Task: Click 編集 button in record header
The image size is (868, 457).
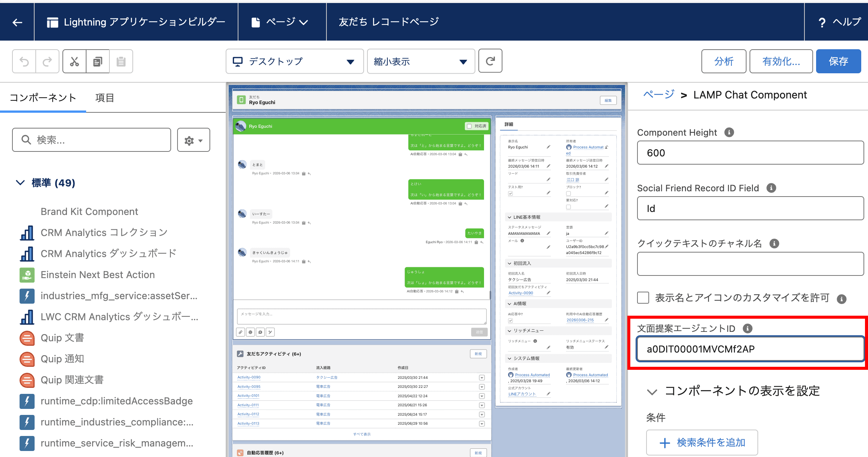Action: click(608, 100)
